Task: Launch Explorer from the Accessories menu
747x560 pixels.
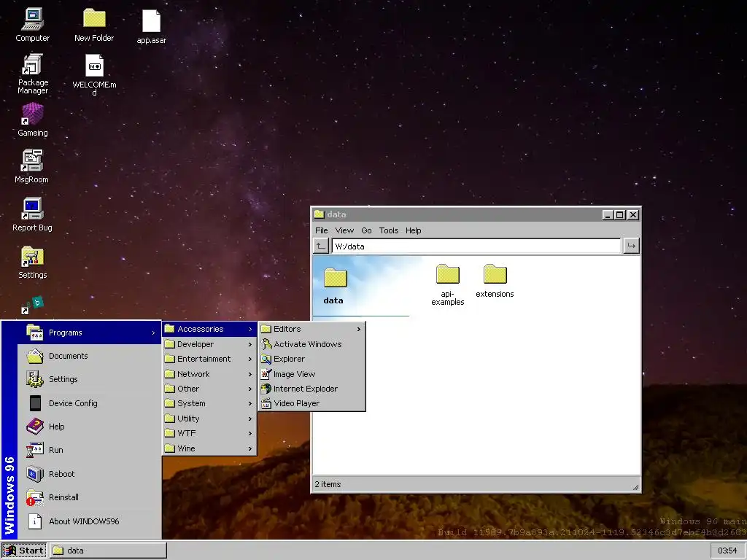Action: (312, 359)
